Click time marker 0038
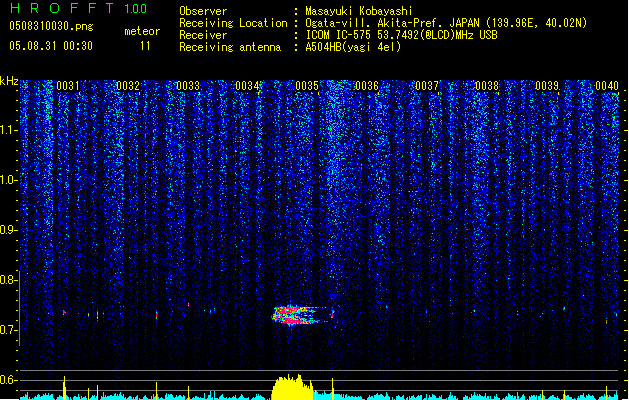Screen dimensions: 629x400 (487, 86)
